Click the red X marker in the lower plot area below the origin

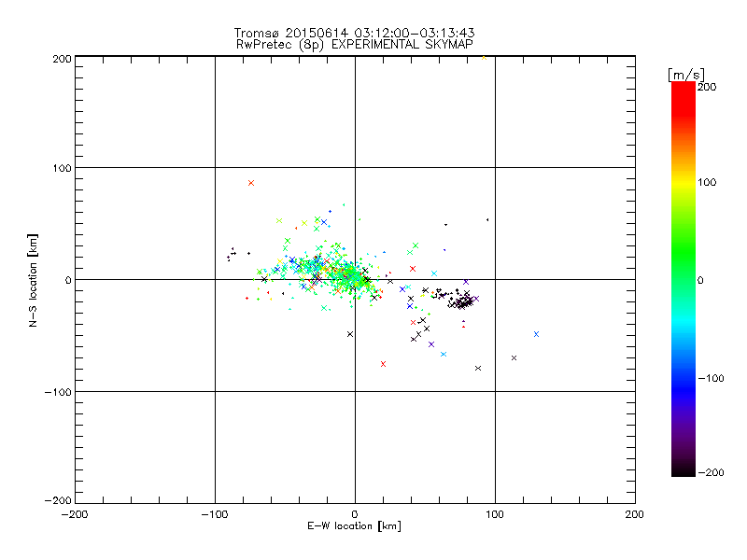pos(383,364)
